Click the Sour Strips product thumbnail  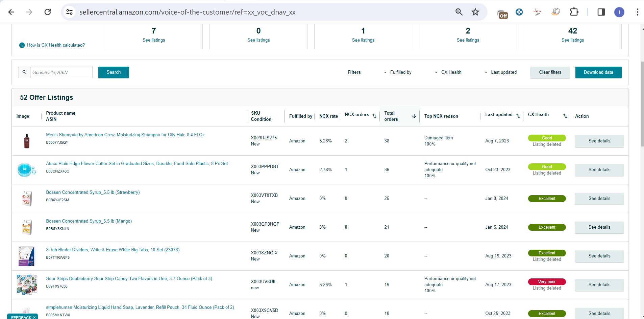[x=27, y=285]
